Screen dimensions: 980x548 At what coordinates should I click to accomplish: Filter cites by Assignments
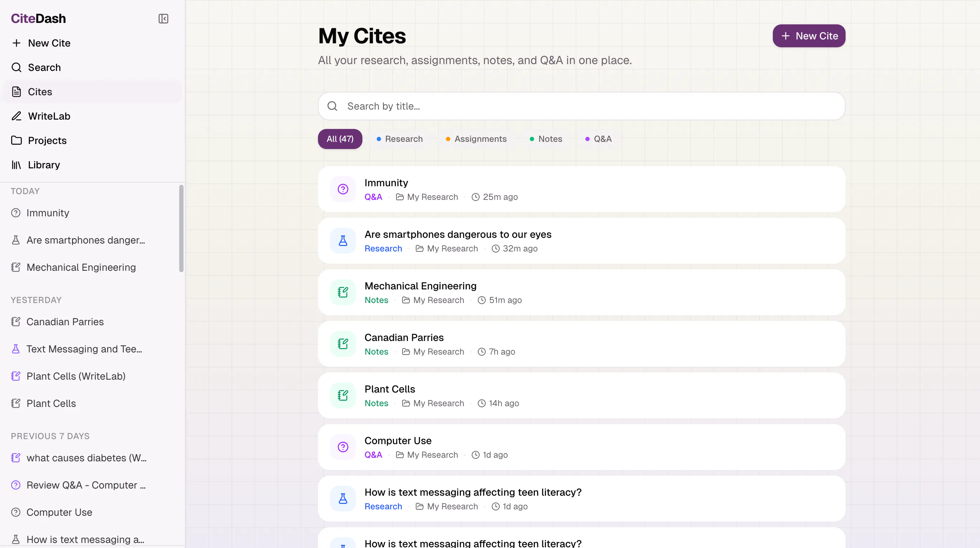coord(476,139)
